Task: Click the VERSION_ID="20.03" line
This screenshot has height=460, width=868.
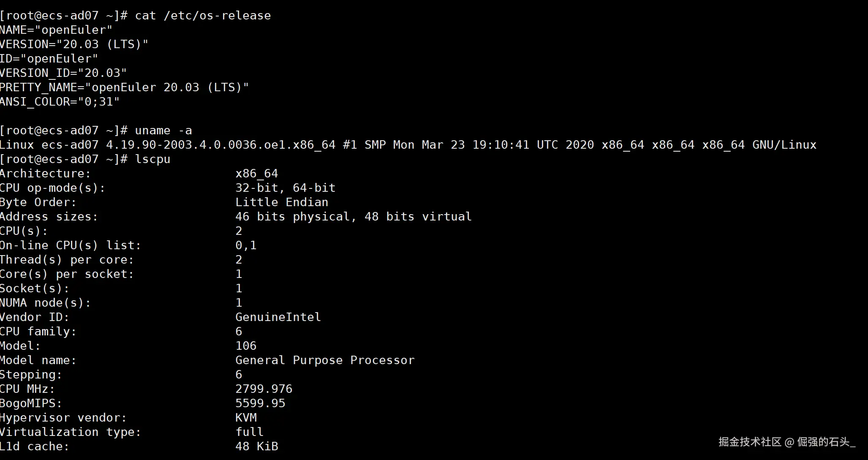Action: tap(63, 73)
